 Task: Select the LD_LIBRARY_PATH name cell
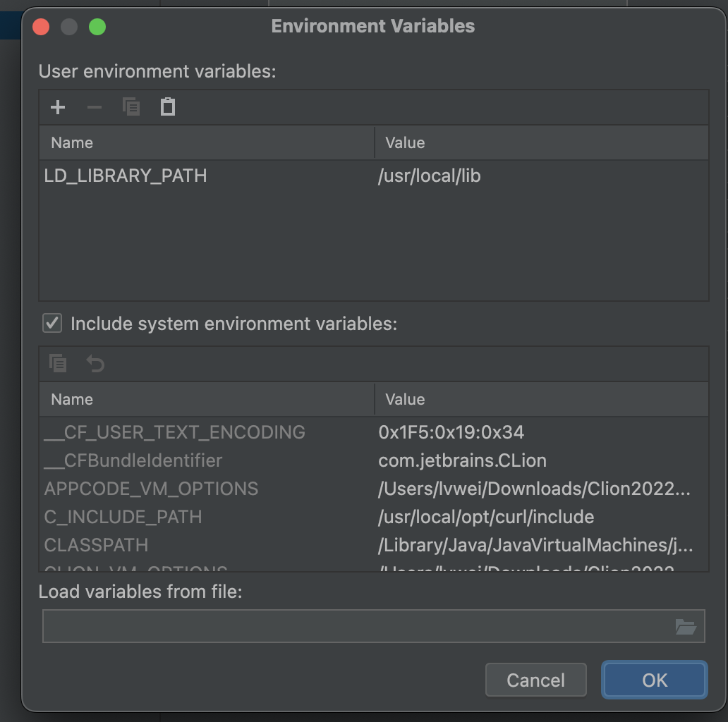pos(126,176)
